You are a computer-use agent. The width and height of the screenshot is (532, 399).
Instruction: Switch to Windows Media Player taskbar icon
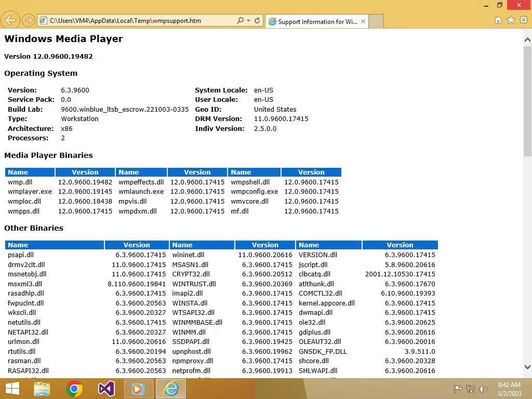click(x=138, y=389)
